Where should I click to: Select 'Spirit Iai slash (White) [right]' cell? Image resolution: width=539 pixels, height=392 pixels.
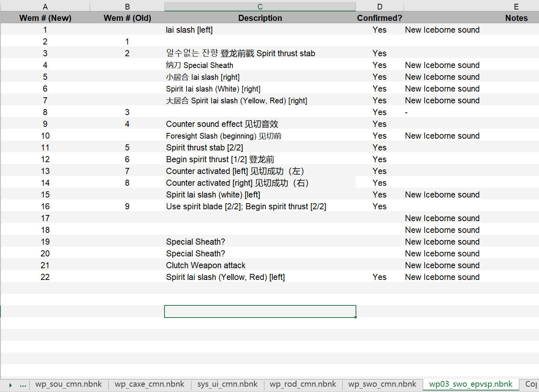tap(260, 89)
